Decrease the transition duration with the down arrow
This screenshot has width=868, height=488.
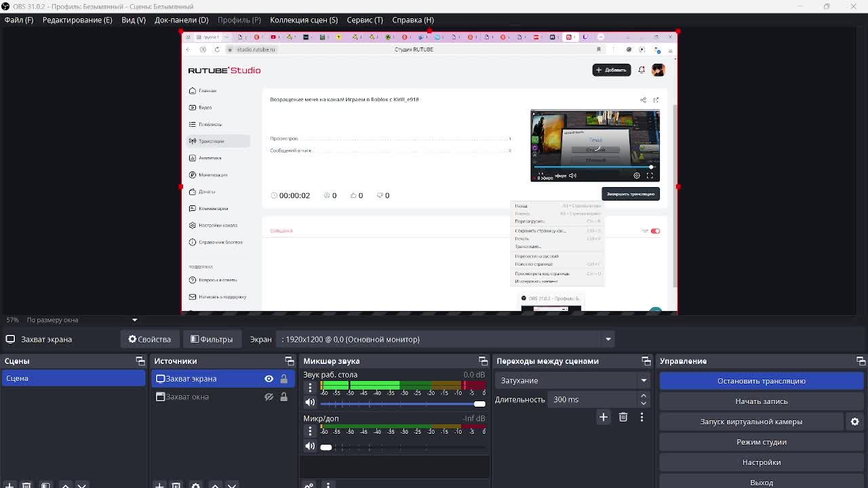pyautogui.click(x=644, y=403)
